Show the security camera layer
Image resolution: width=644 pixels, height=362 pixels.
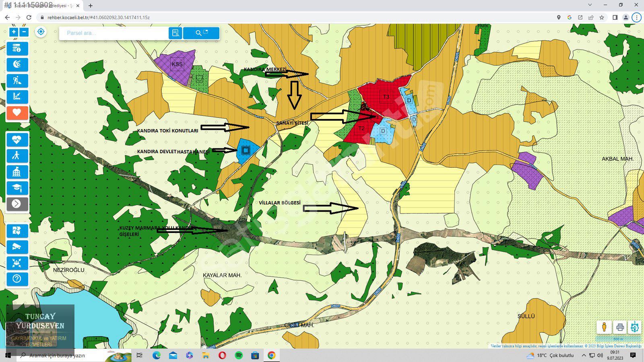(x=17, y=247)
